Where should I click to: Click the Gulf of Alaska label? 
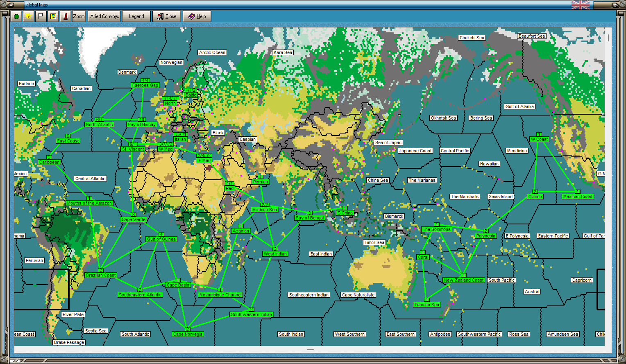point(520,106)
